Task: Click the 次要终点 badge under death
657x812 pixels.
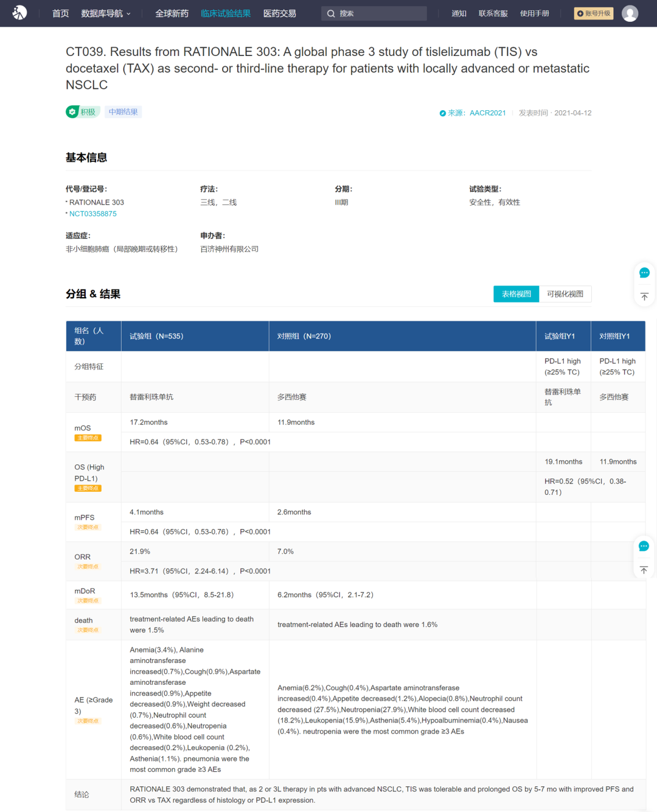Action: click(88, 630)
